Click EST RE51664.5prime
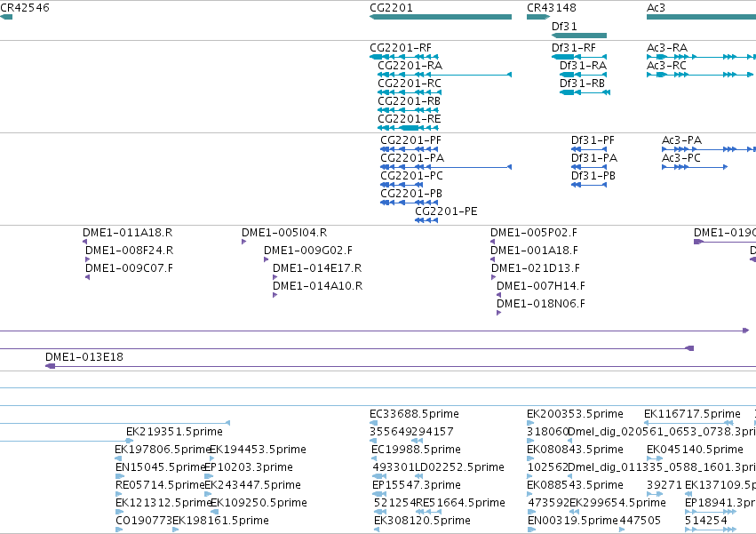This screenshot has height=534, width=756. [x=428, y=512]
